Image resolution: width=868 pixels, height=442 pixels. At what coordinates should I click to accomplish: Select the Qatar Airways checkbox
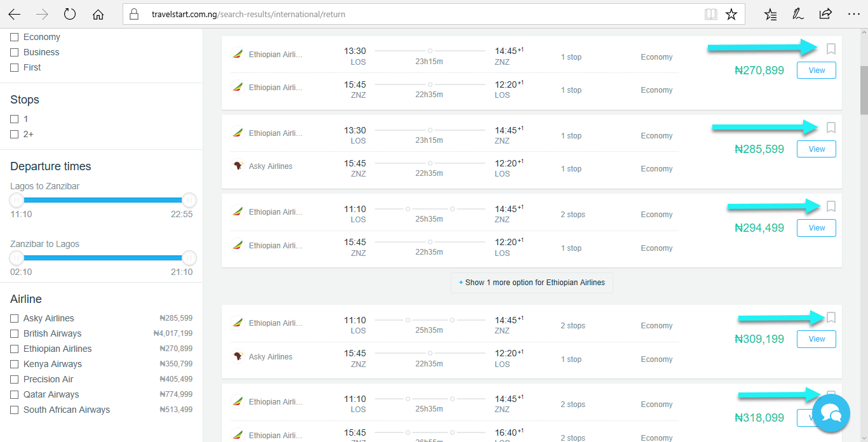[x=15, y=394]
